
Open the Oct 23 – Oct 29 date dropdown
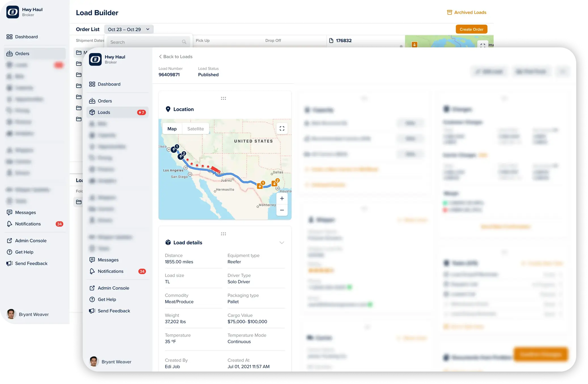point(129,29)
